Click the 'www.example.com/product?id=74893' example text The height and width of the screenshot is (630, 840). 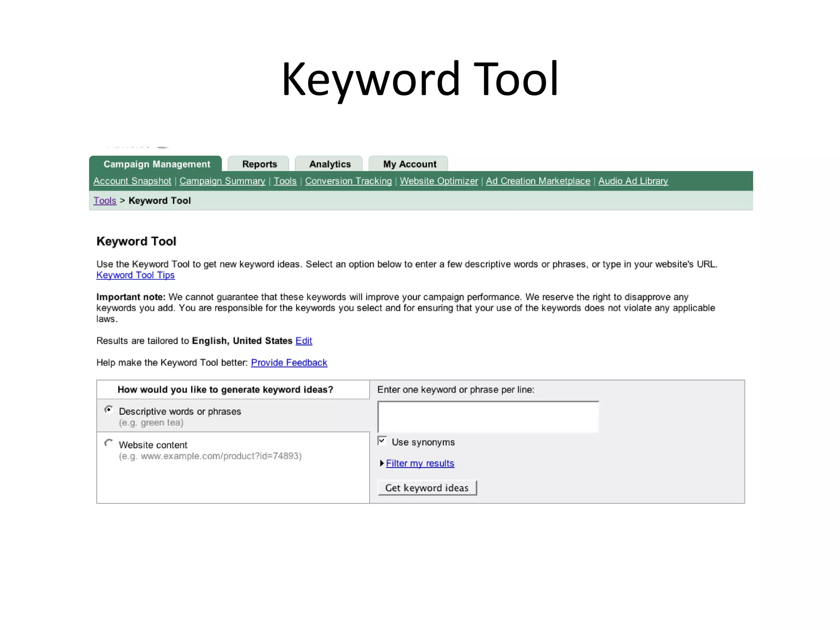(220, 456)
